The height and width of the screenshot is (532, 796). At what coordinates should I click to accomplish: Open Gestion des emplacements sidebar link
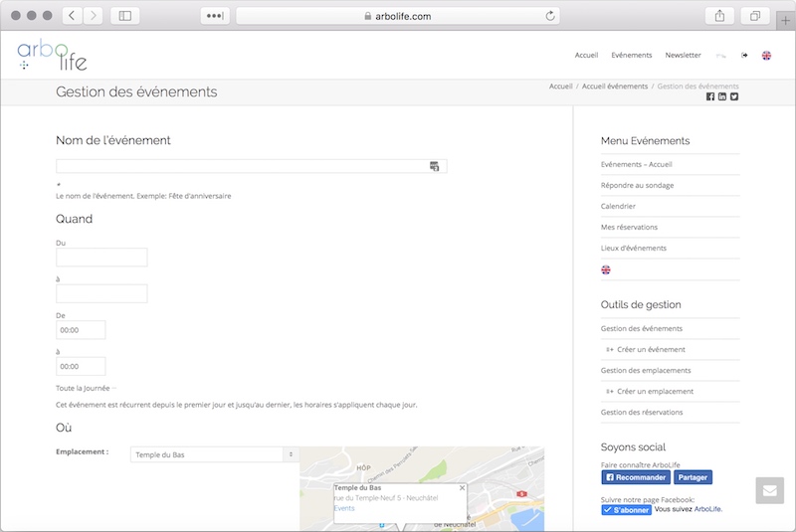click(x=645, y=370)
